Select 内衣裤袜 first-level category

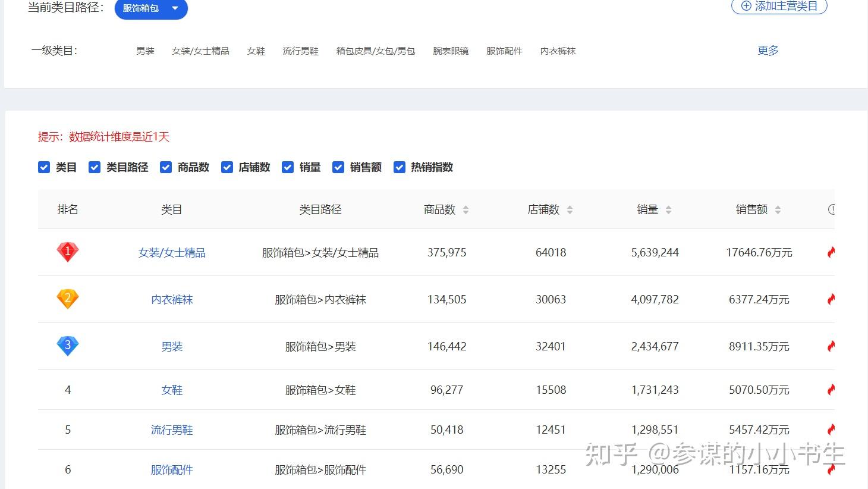coord(558,51)
